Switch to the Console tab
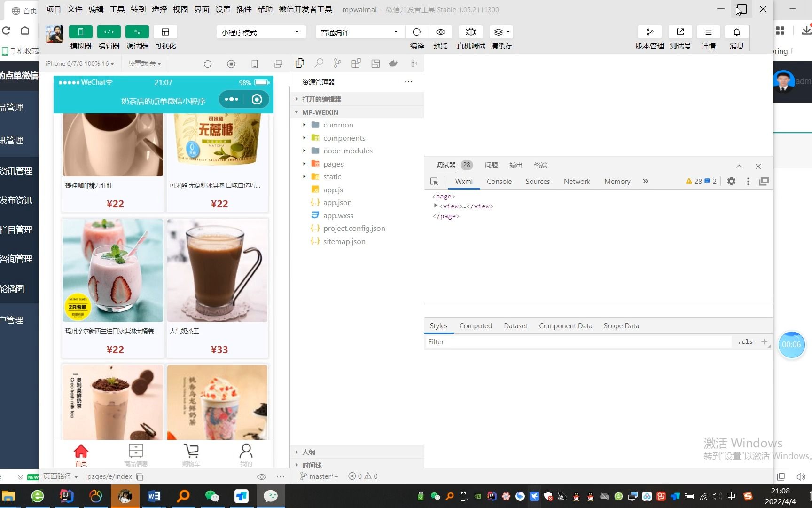The height and width of the screenshot is (508, 812). (x=499, y=181)
